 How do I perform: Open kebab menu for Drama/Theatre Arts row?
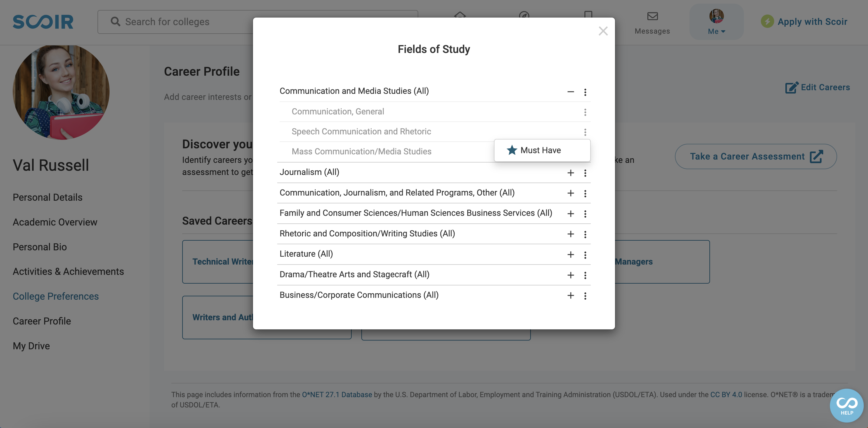pyautogui.click(x=585, y=275)
